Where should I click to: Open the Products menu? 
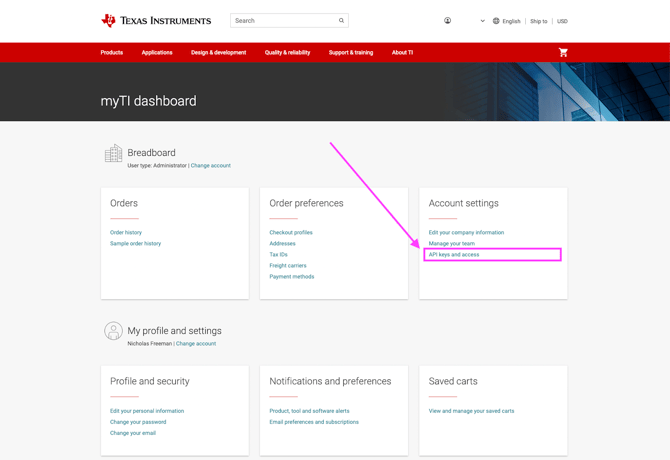coord(112,53)
